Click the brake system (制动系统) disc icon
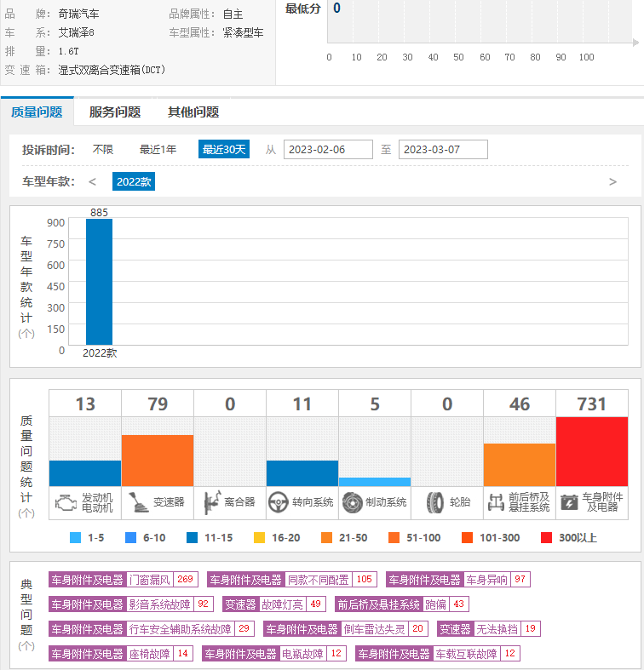This screenshot has width=644, height=670. 352,502
